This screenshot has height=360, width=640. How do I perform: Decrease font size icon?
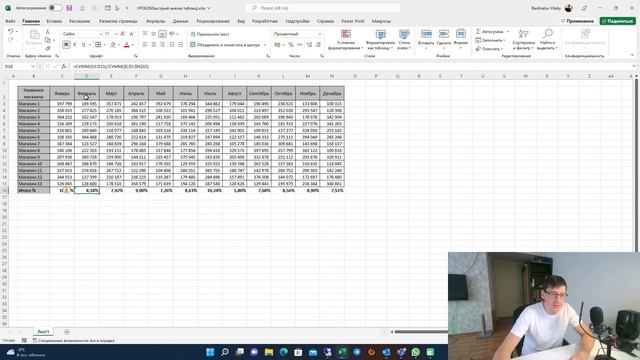click(131, 34)
